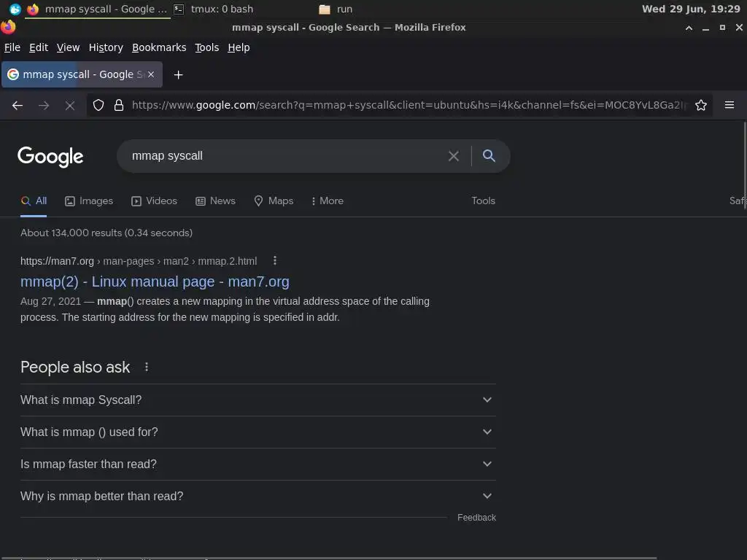Open the History menu

click(x=106, y=47)
